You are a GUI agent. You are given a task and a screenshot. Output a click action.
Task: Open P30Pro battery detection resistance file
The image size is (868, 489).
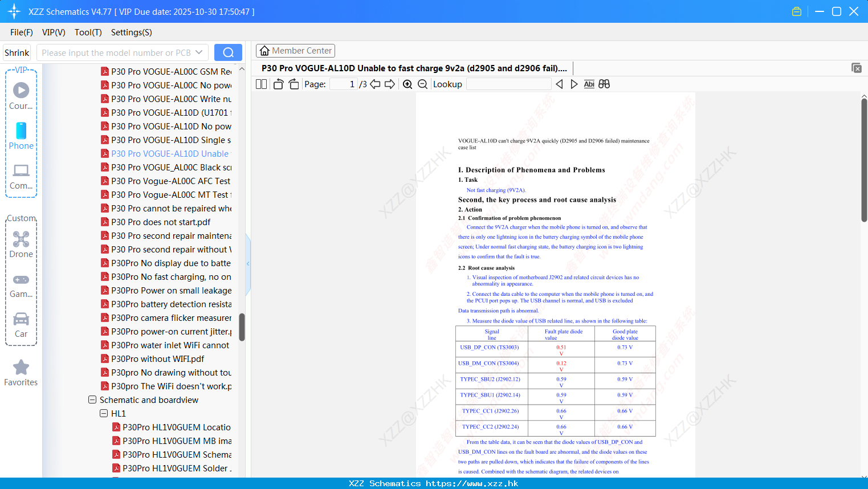tap(166, 304)
